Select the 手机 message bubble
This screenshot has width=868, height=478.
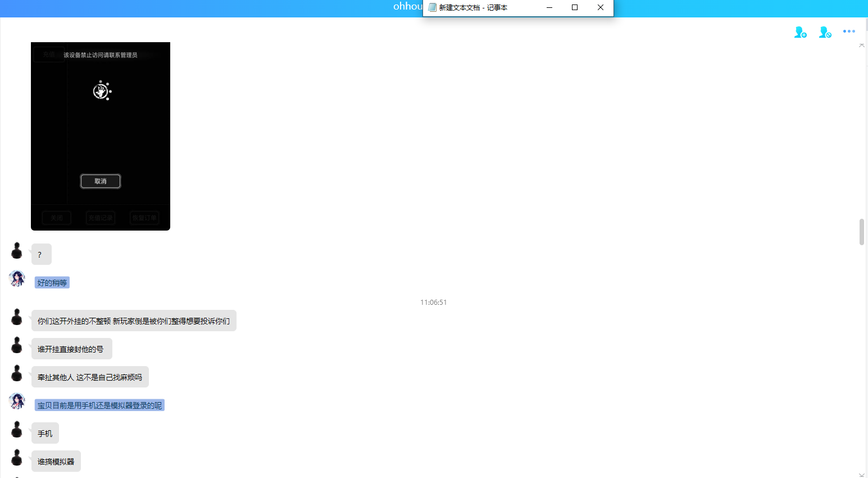(x=45, y=433)
